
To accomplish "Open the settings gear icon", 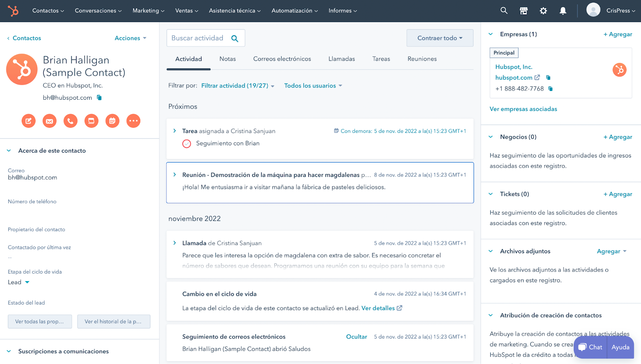I will coord(543,11).
